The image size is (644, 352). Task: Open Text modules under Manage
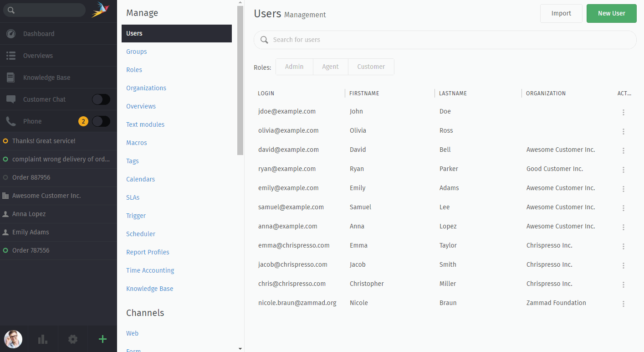pos(145,124)
